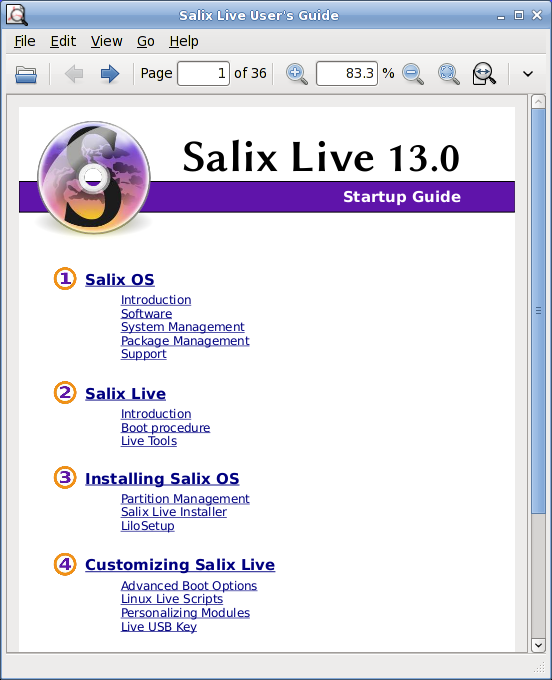Image resolution: width=552 pixels, height=680 pixels.
Task: Click the scrollbar up arrow
Action: [538, 102]
